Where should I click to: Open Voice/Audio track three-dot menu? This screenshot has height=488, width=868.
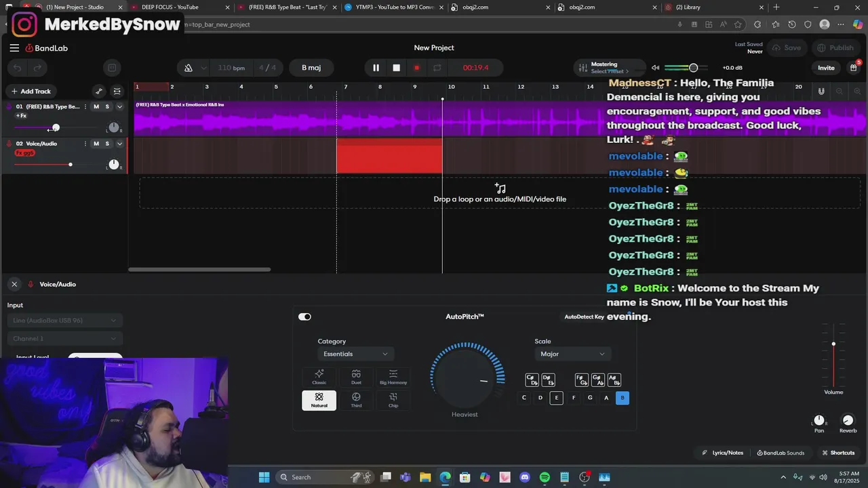(x=85, y=144)
